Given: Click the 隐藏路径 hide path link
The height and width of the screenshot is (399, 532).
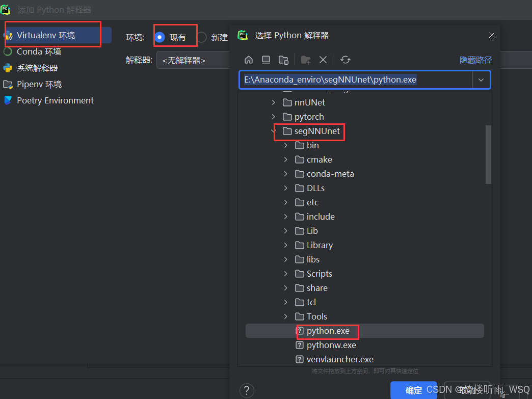Looking at the screenshot, I should pyautogui.click(x=475, y=60).
